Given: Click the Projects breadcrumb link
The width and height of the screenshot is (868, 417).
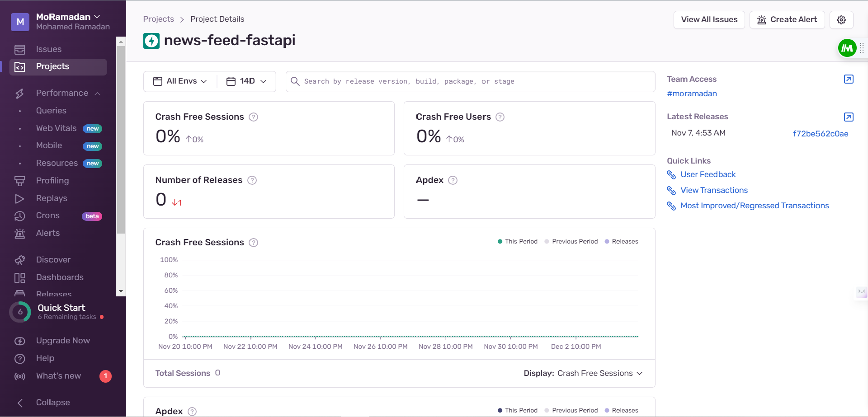Looking at the screenshot, I should (x=158, y=19).
